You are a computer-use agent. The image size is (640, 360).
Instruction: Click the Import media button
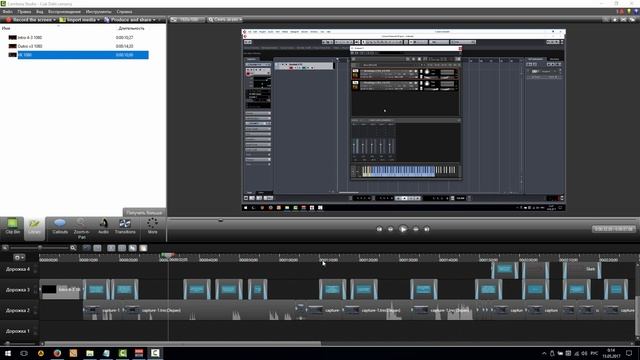[78, 20]
